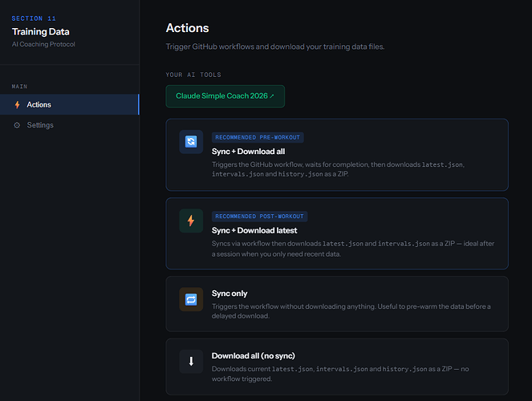Click the gear icon beside Settings
Image resolution: width=532 pixels, height=401 pixels.
17,125
